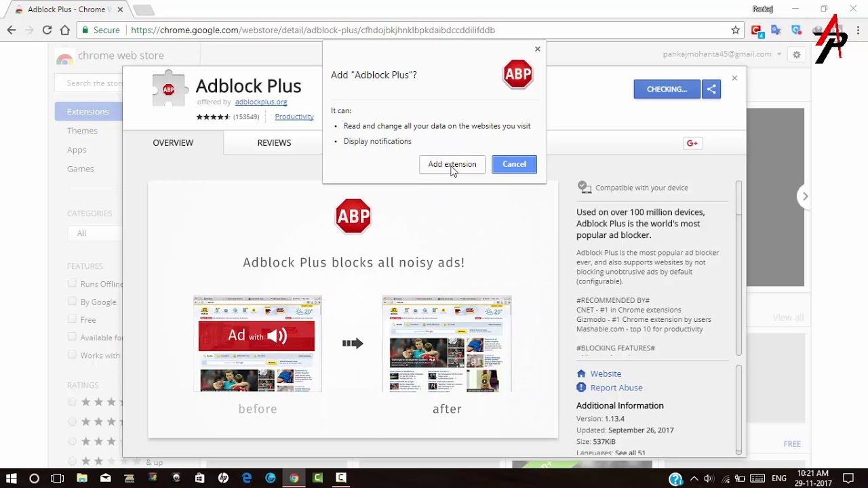868x488 pixels.
Task: Click the after screenshot thumbnail
Action: 447,344
